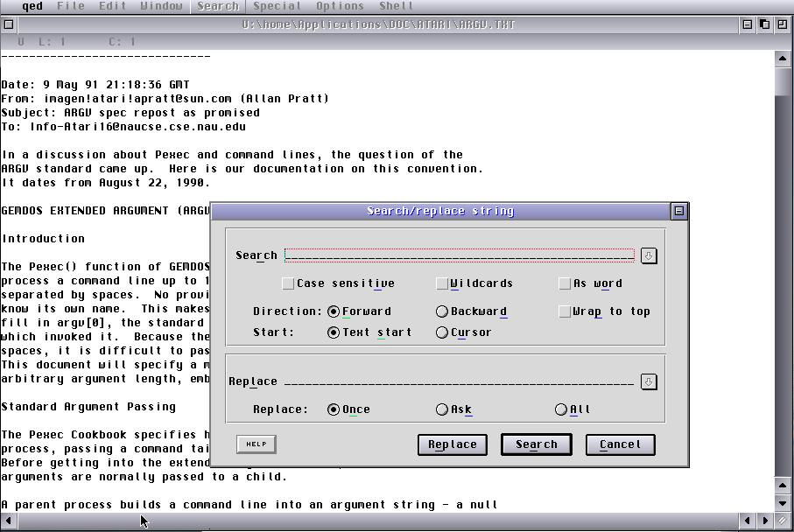
Task: Click the iconify icon in dialog title bar
Action: 679,211
